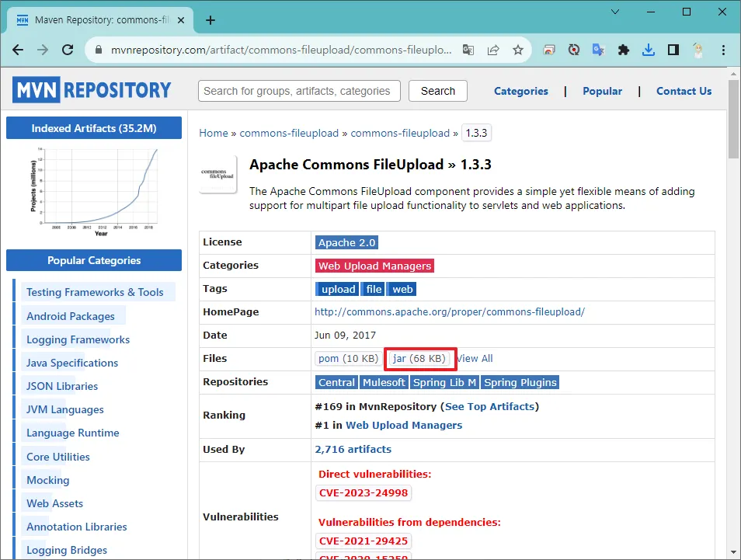This screenshot has height=560, width=741.
Task: Click the MVN Repository logo
Action: 92,90
